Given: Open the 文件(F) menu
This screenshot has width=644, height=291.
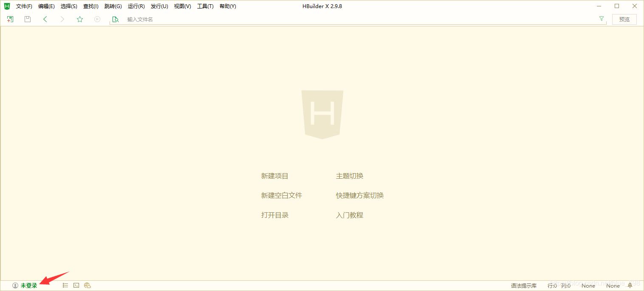Looking at the screenshot, I should (x=23, y=6).
